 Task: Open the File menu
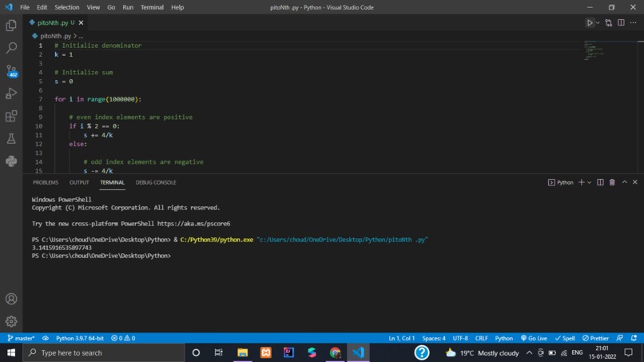pyautogui.click(x=25, y=7)
